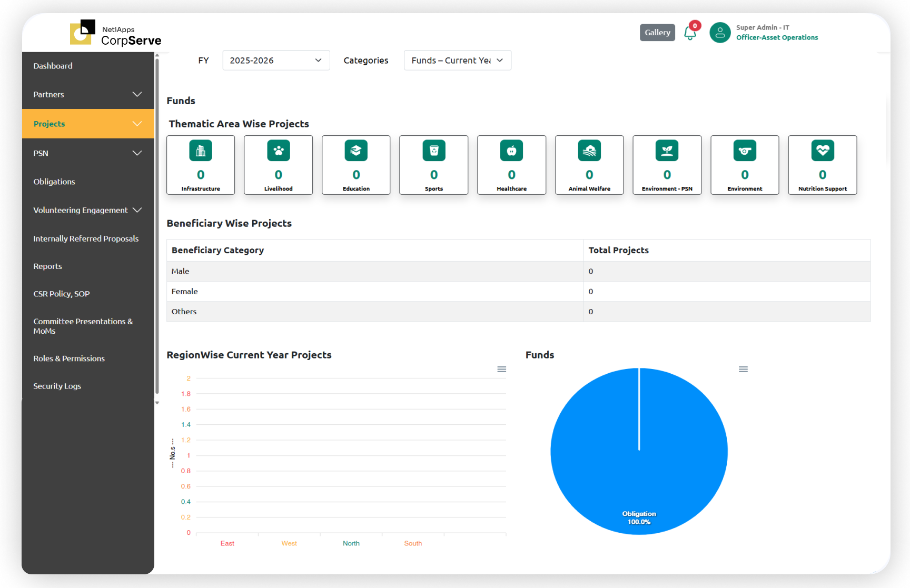This screenshot has height=588, width=910.
Task: Click the Healthcare apple icon
Action: click(511, 151)
